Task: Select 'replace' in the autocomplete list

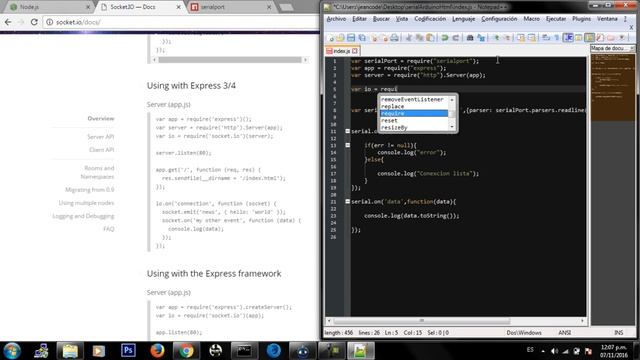Action: (414, 106)
